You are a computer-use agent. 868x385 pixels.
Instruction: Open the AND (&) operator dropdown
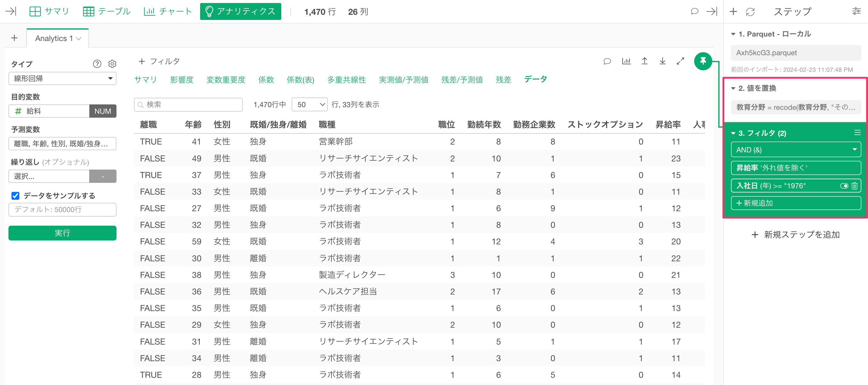(x=796, y=150)
